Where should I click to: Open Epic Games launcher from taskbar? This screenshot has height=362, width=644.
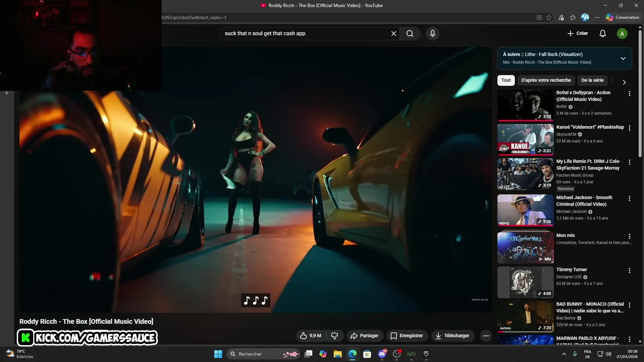coord(426,354)
